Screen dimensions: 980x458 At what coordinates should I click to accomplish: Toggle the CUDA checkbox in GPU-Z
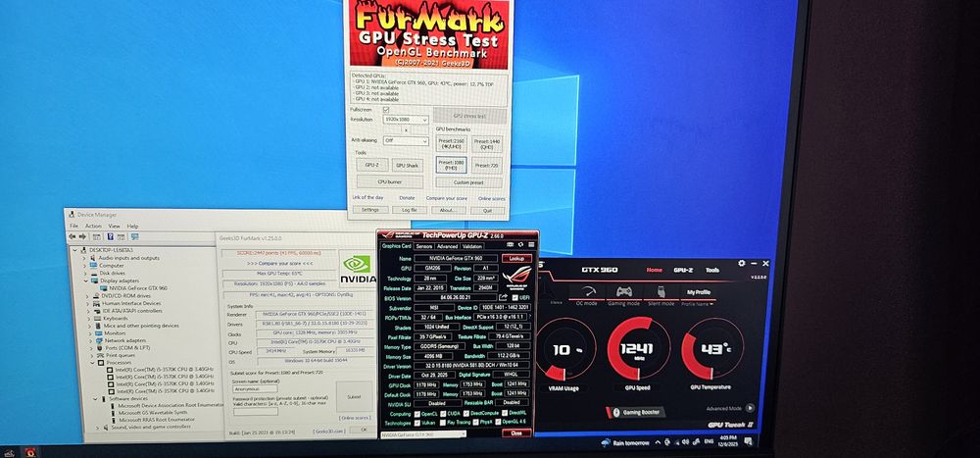[x=443, y=414]
